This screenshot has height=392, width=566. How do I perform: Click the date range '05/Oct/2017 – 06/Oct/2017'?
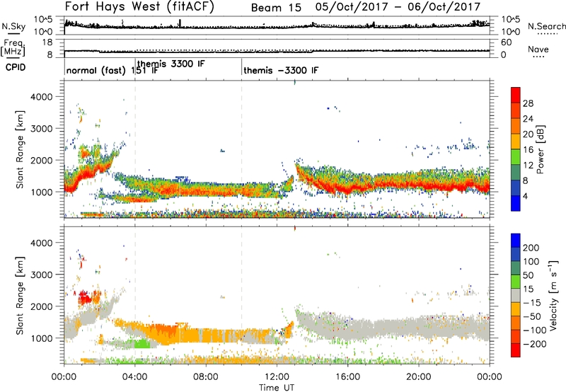398,7
